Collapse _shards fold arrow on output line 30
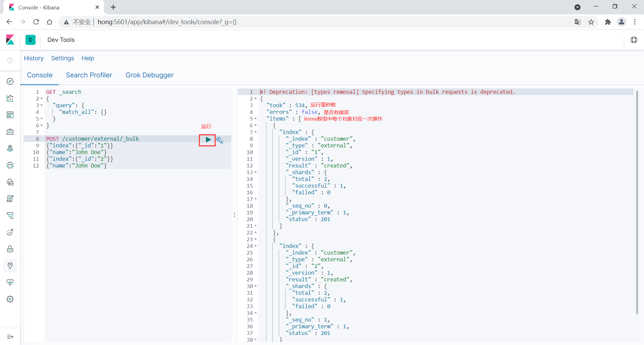 [256, 286]
